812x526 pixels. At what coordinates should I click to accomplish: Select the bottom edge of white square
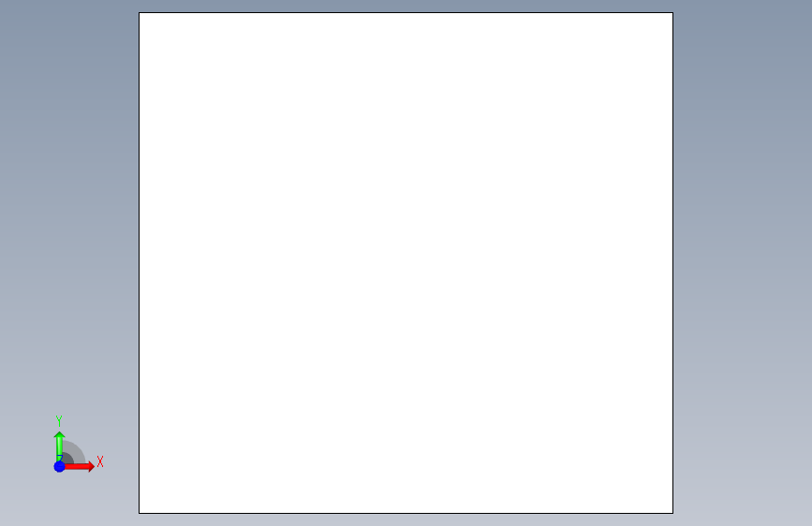tap(406, 513)
